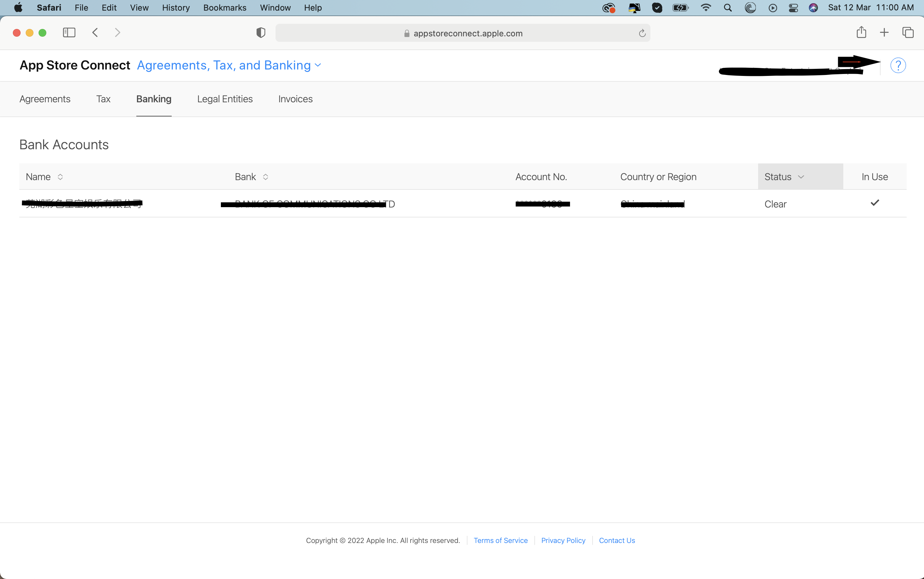This screenshot has height=579, width=924.
Task: Open the Privacy Policy link
Action: tap(563, 540)
